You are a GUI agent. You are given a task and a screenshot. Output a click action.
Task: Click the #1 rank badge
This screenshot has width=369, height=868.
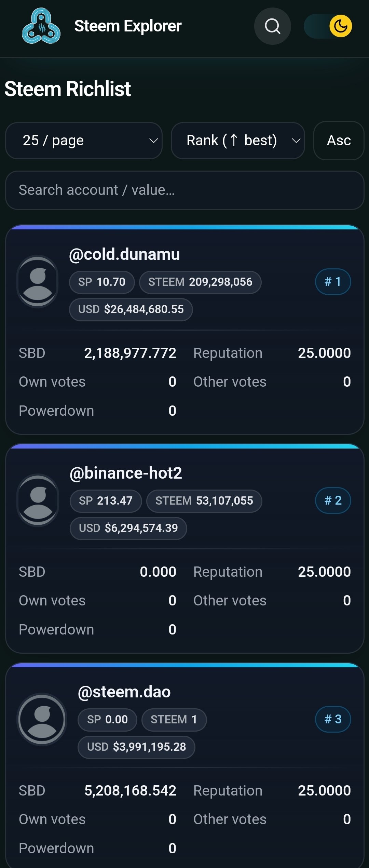pyautogui.click(x=333, y=282)
